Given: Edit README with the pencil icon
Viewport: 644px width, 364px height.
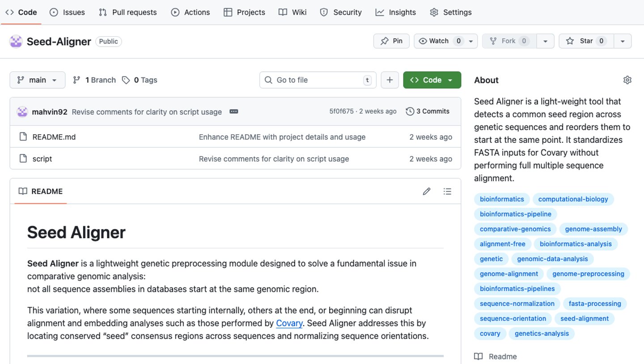Looking at the screenshot, I should [x=427, y=191].
